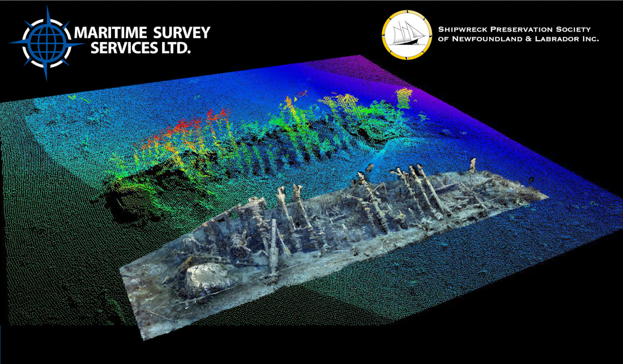
Task: Click the blue globe inside the compass logo
Action: 47,43
